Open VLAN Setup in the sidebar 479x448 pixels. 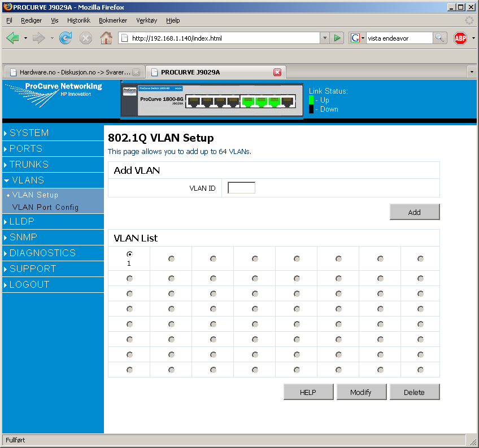pos(35,195)
